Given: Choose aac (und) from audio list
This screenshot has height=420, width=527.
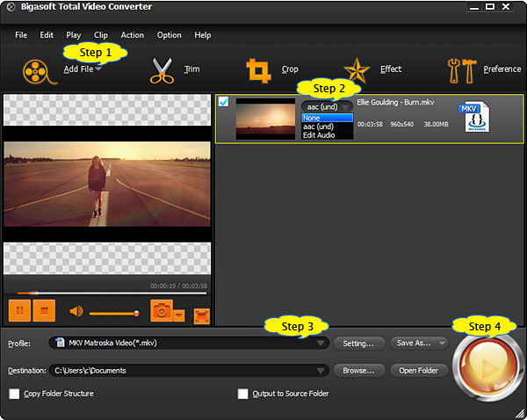Looking at the screenshot, I should 327,127.
